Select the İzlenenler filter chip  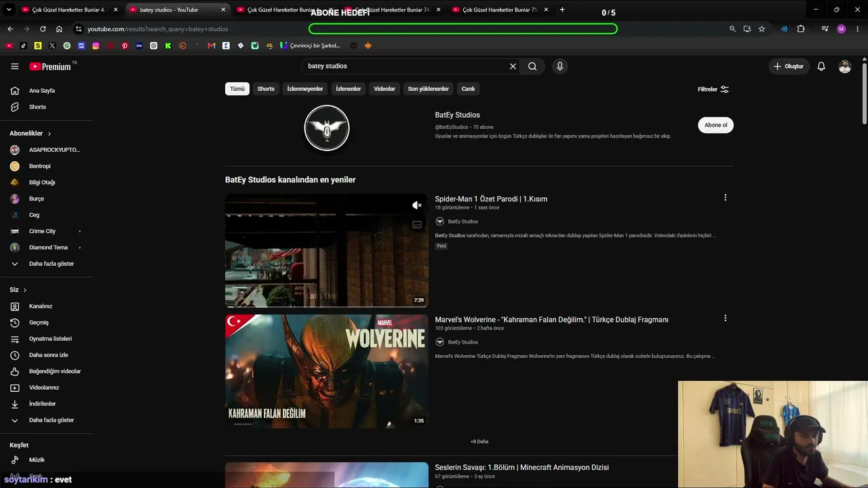pyautogui.click(x=349, y=89)
